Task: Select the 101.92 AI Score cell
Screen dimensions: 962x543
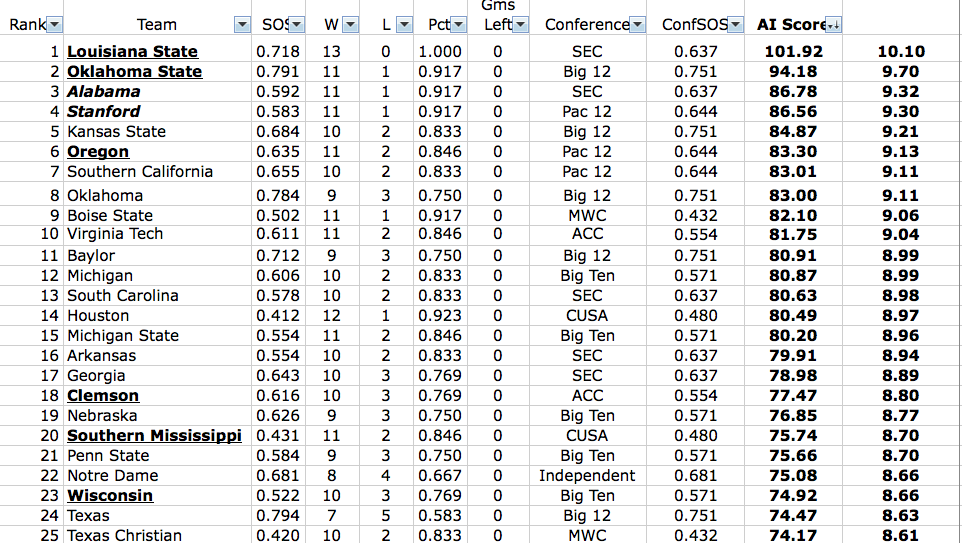Action: tap(793, 52)
